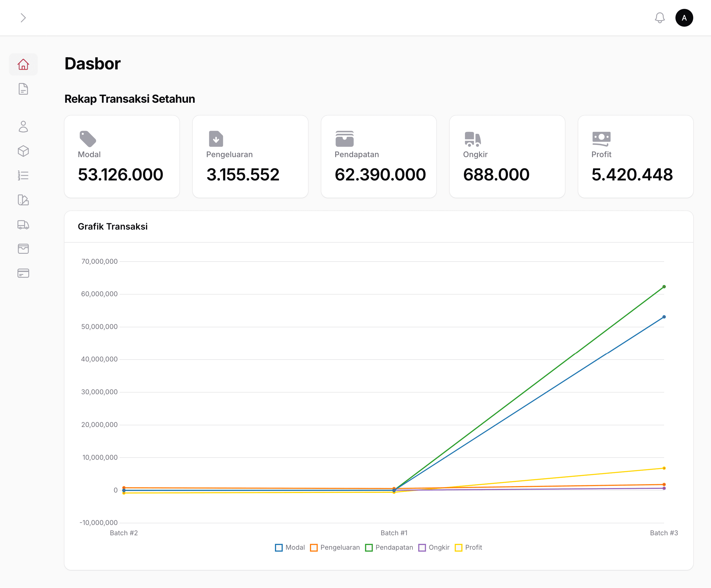Screen dimensions: 711x588
Task: Select the wallet sidebar icon
Action: click(23, 249)
